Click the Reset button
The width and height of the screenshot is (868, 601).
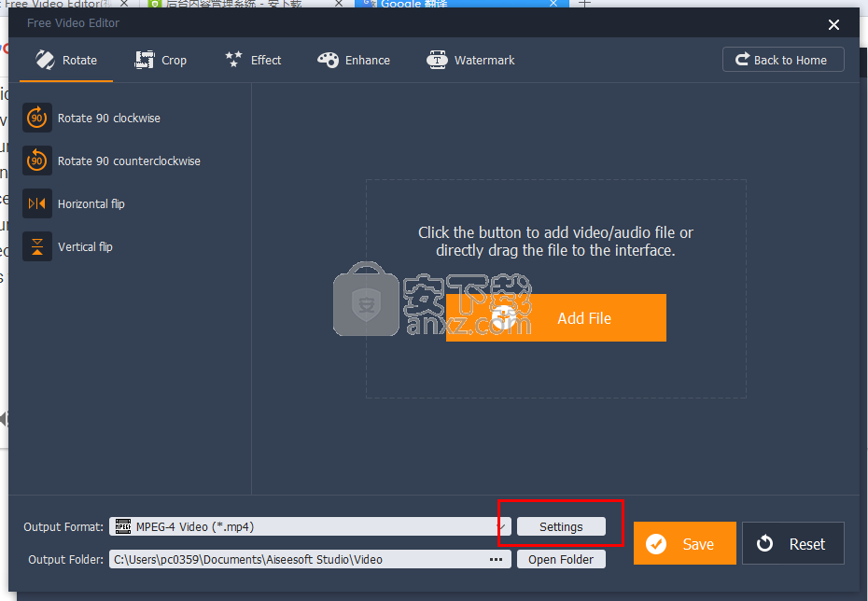(792, 543)
